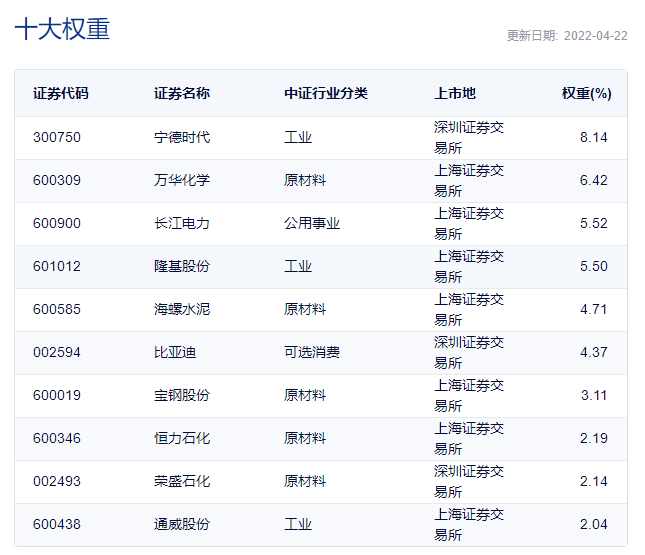Click 工业 in the 隆基股份 row
This screenshot has width=645, height=555.
pos(298,266)
